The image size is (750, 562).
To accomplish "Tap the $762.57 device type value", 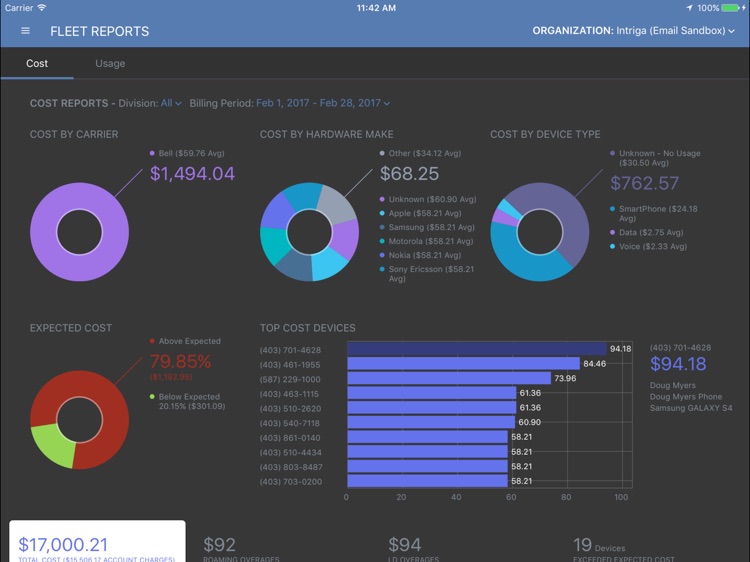I will point(644,183).
